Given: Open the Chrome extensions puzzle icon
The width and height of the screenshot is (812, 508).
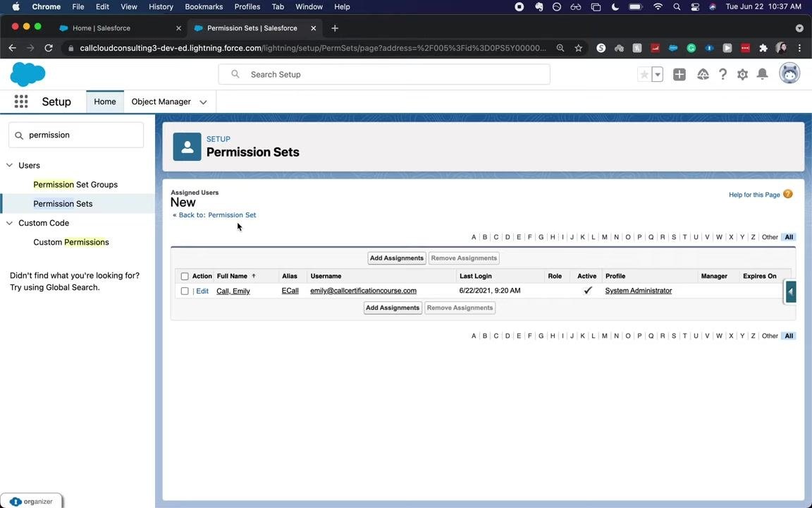Looking at the screenshot, I should point(763,48).
